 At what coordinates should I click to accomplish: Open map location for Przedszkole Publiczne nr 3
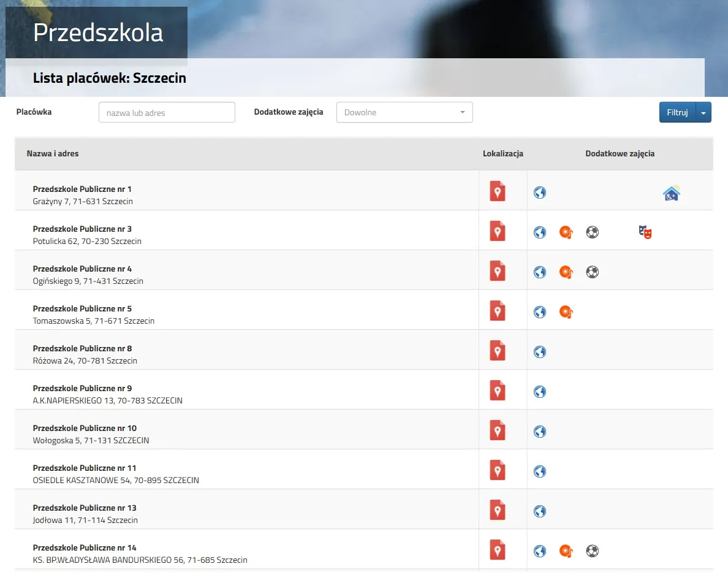tap(497, 231)
